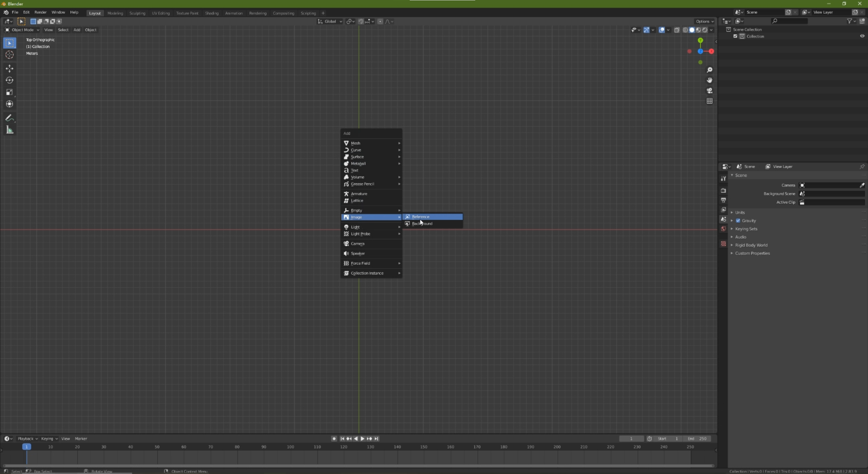
Task: Open the Object Mode dropdown
Action: tap(22, 30)
